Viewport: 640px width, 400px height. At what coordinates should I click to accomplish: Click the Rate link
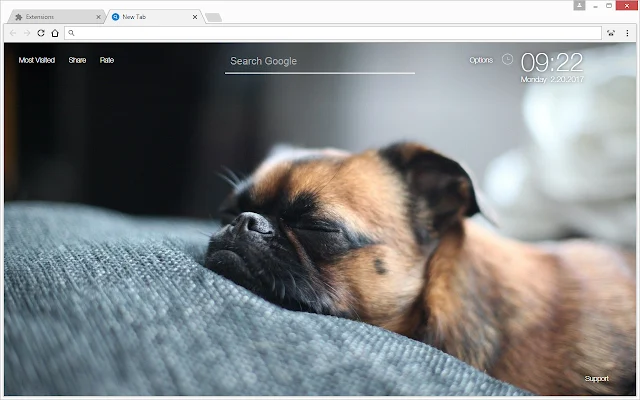[x=107, y=60]
